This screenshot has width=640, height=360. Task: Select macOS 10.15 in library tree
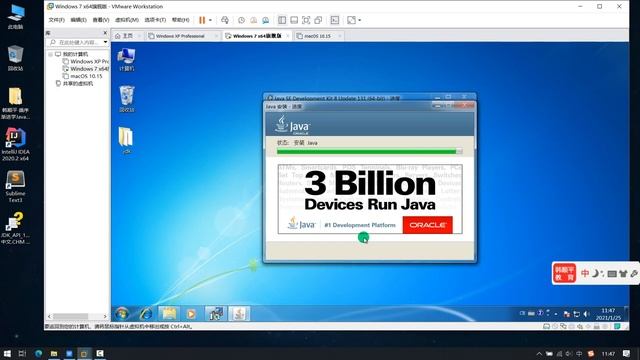(x=82, y=76)
